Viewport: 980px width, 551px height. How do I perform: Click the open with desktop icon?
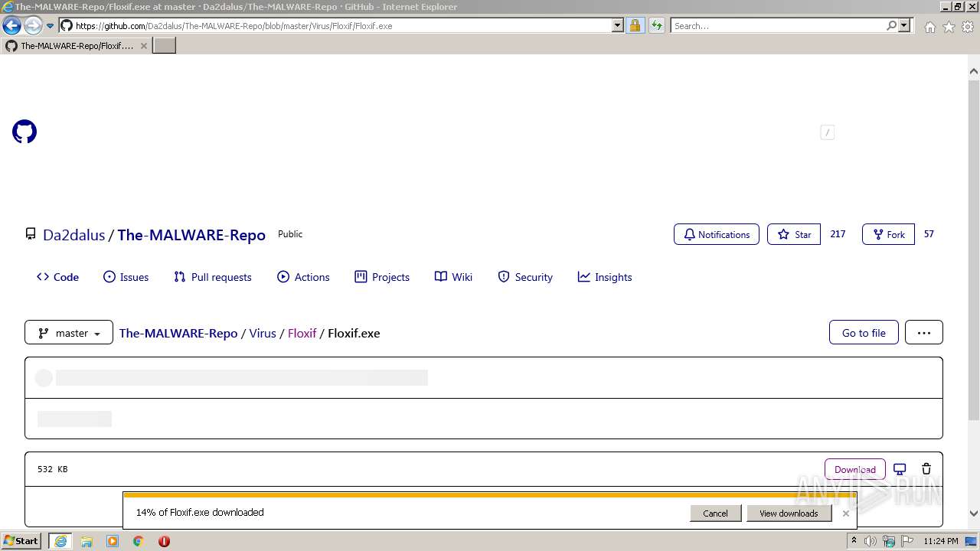pos(900,469)
